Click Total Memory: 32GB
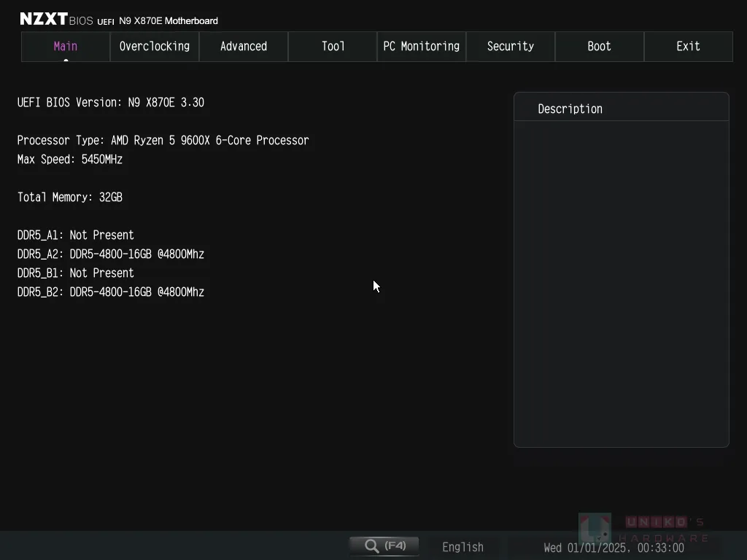Screen dimensions: 747x560 tap(69, 197)
